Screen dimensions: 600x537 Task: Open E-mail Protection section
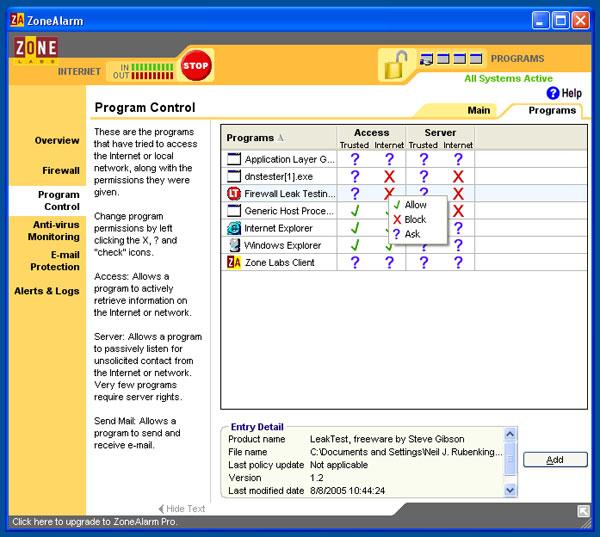(x=55, y=261)
